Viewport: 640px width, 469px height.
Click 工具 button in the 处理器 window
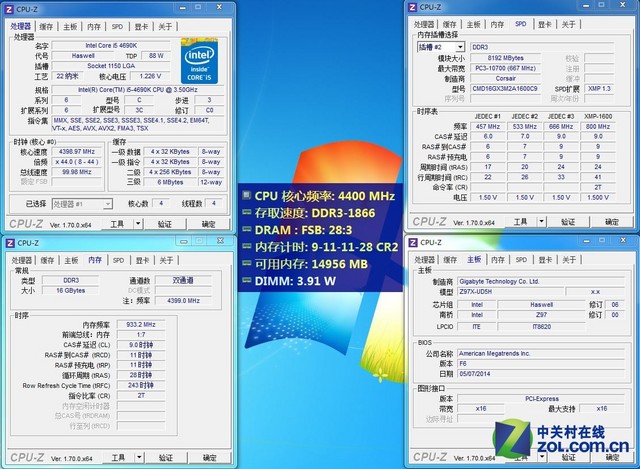[117, 224]
